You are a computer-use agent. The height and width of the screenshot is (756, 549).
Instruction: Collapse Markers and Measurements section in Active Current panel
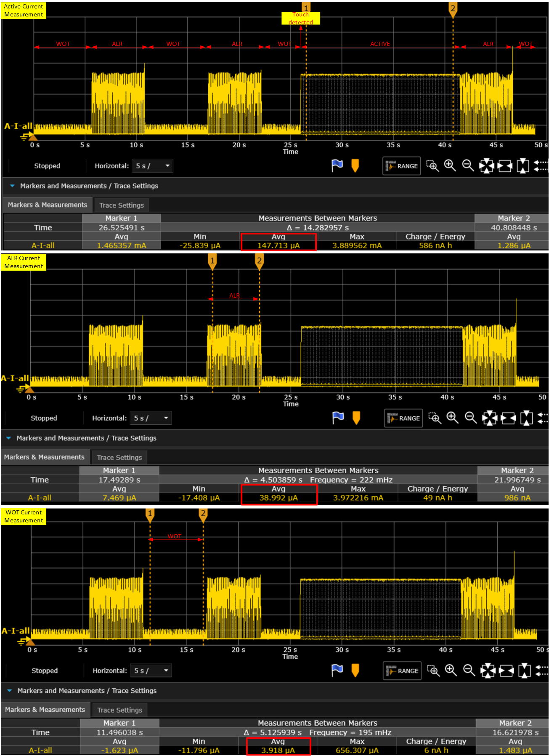(x=12, y=186)
